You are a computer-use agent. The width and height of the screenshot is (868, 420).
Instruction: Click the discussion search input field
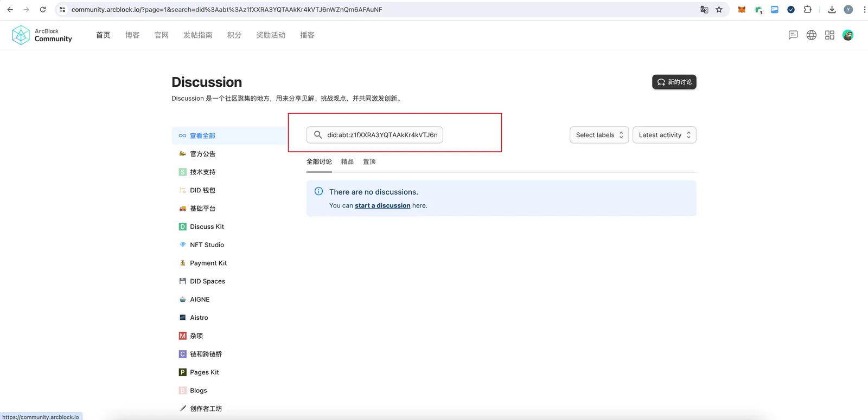click(375, 135)
